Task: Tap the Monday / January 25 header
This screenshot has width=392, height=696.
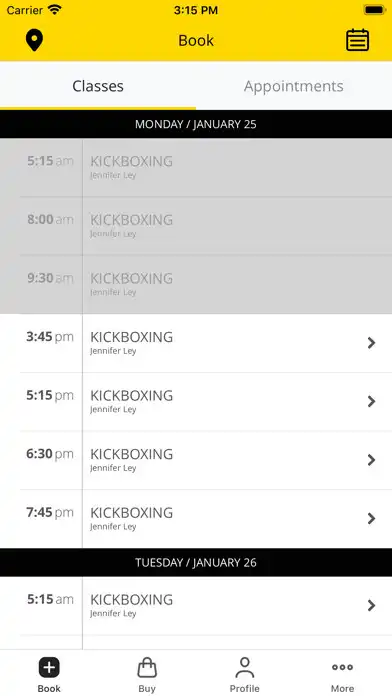Action: (196, 124)
